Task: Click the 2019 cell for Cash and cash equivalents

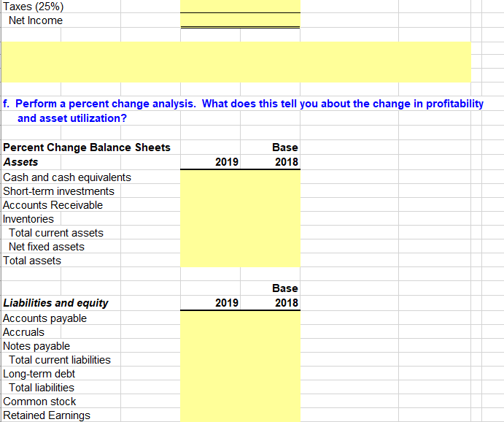Action: click(x=210, y=177)
